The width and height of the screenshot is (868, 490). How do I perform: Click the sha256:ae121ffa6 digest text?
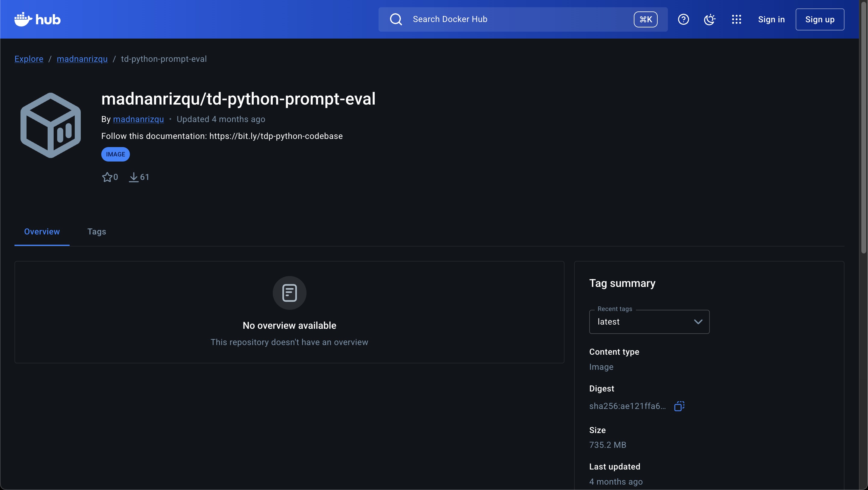click(x=627, y=406)
